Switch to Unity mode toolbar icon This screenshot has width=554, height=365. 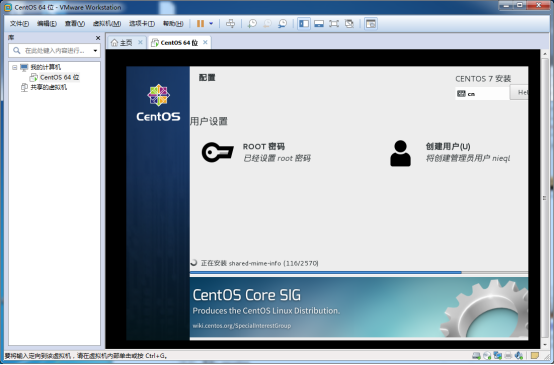tap(349, 24)
